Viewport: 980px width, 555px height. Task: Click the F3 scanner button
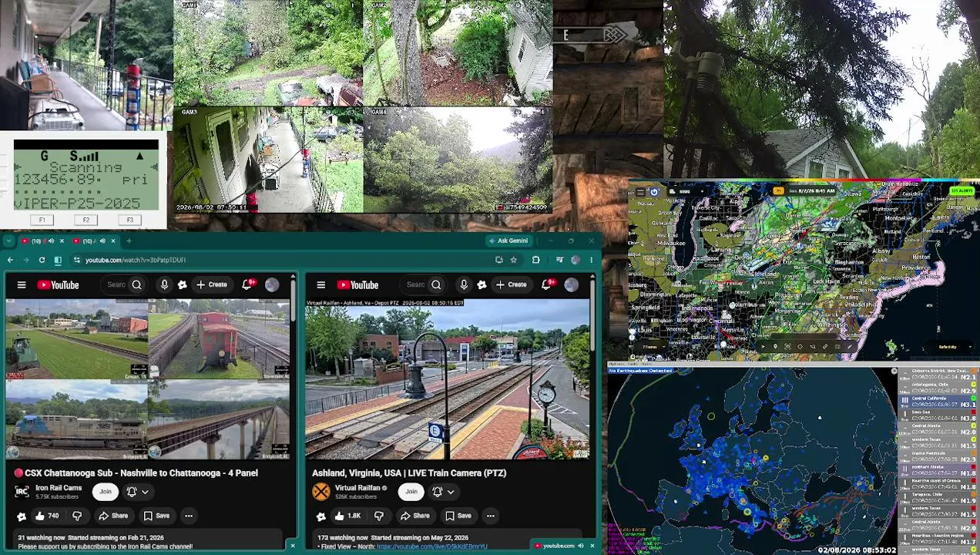[x=129, y=220]
